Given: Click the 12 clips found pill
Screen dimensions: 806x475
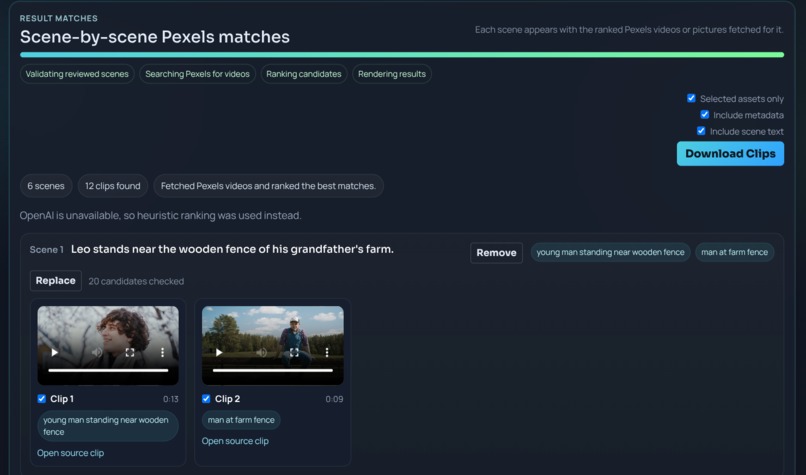Looking at the screenshot, I should click(113, 186).
